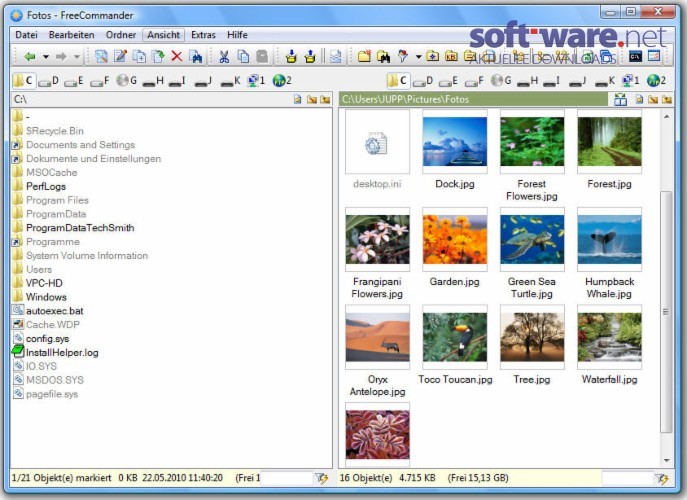Screen dimensions: 687x500
Task: Select the Windows folder
Action: (46, 297)
